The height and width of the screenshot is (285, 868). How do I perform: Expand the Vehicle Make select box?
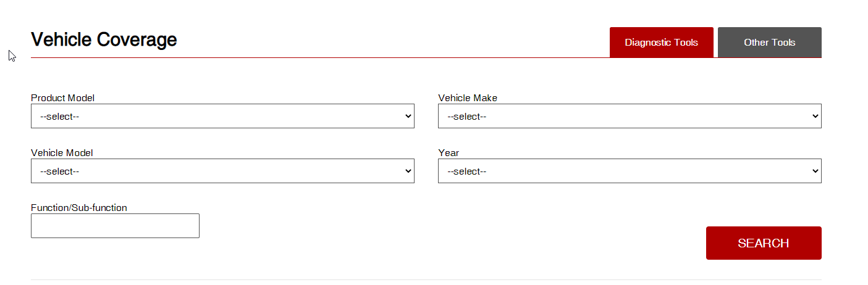coord(630,116)
